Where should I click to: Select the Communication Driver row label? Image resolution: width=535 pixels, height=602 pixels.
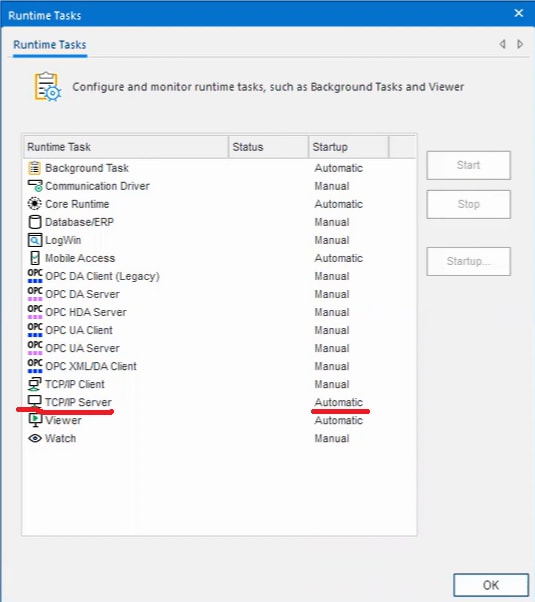click(97, 186)
